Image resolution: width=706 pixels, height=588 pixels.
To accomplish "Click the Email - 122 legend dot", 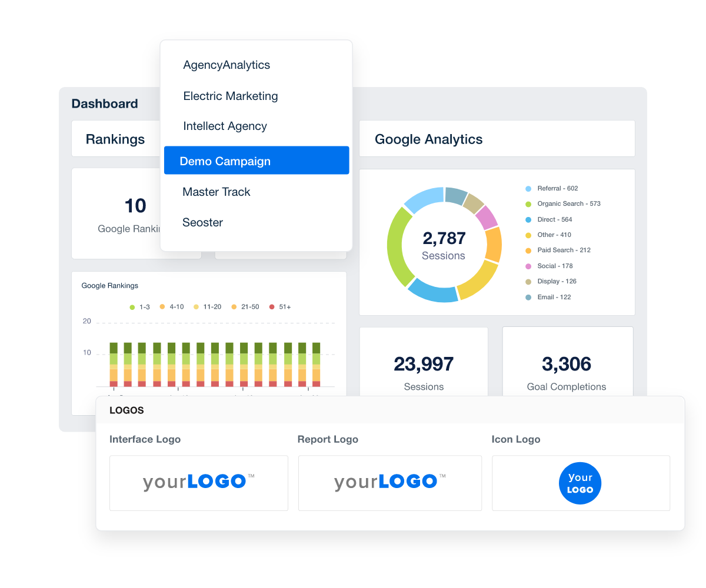I will tap(528, 298).
